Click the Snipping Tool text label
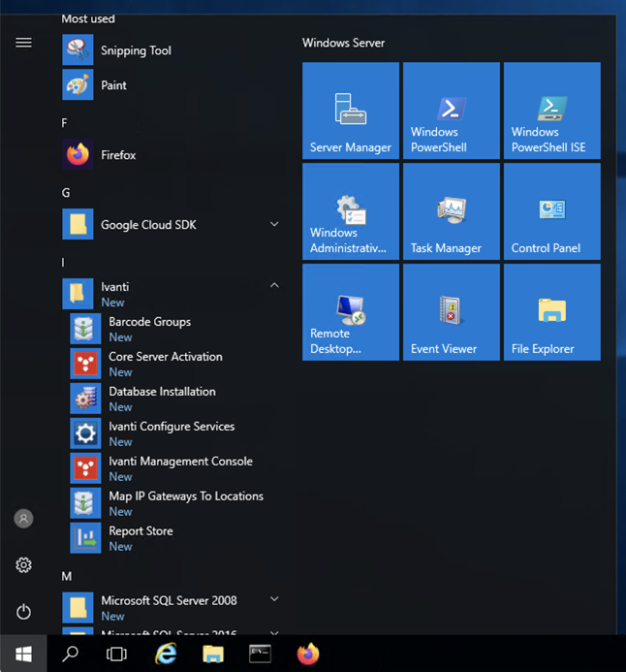The image size is (626, 672). (x=137, y=50)
